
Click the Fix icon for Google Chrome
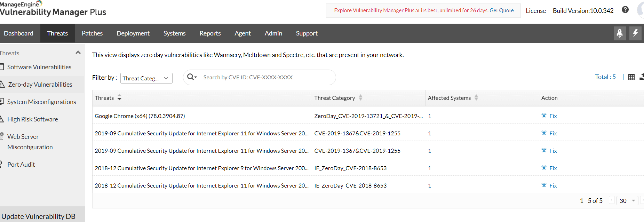click(544, 116)
